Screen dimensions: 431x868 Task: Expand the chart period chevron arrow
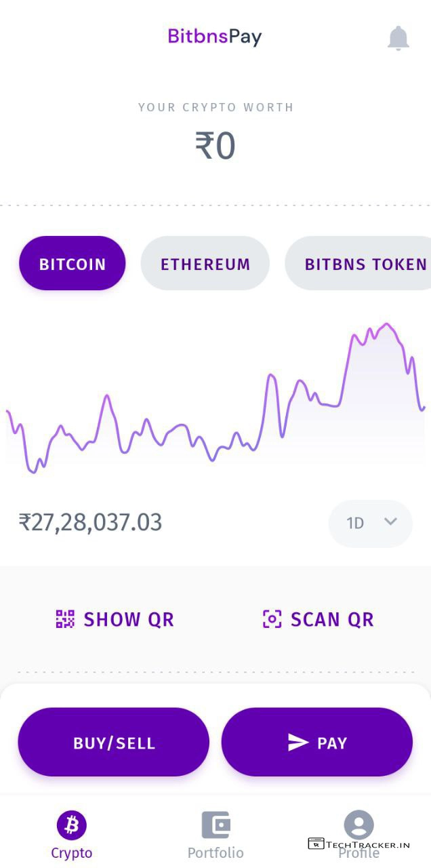[390, 521]
